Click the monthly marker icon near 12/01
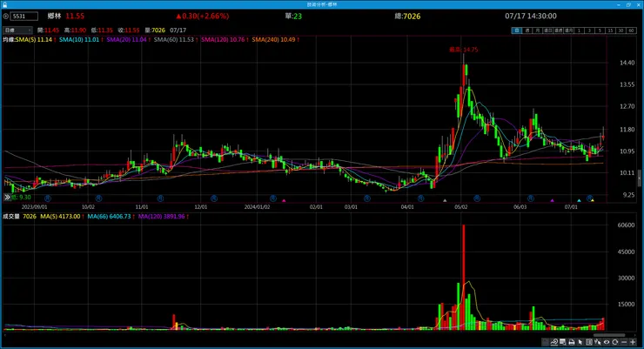Viewport: 644px width, 349px height. [x=214, y=198]
